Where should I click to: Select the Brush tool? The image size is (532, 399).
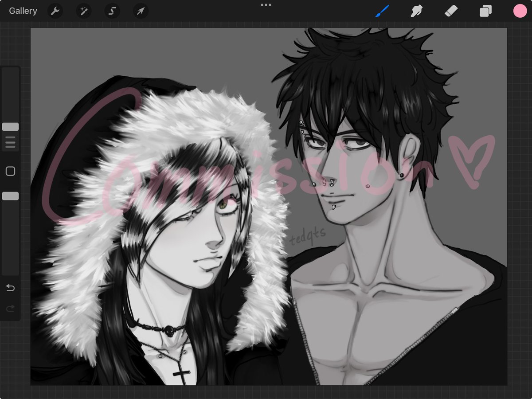coord(382,11)
